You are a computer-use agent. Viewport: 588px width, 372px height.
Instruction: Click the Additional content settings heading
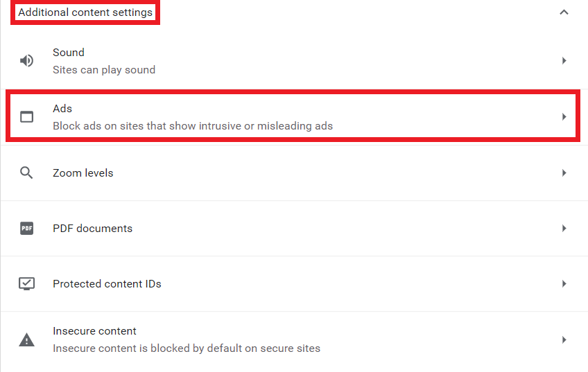coord(85,12)
